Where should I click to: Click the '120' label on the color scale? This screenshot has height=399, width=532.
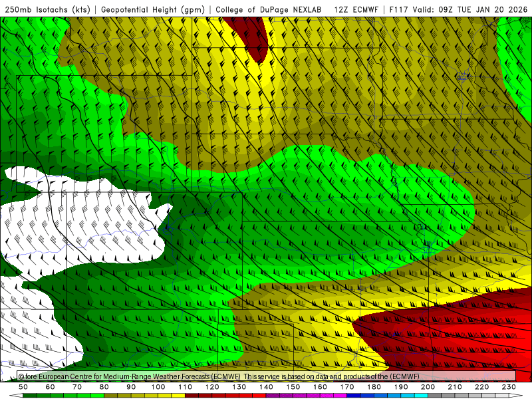tap(212, 387)
